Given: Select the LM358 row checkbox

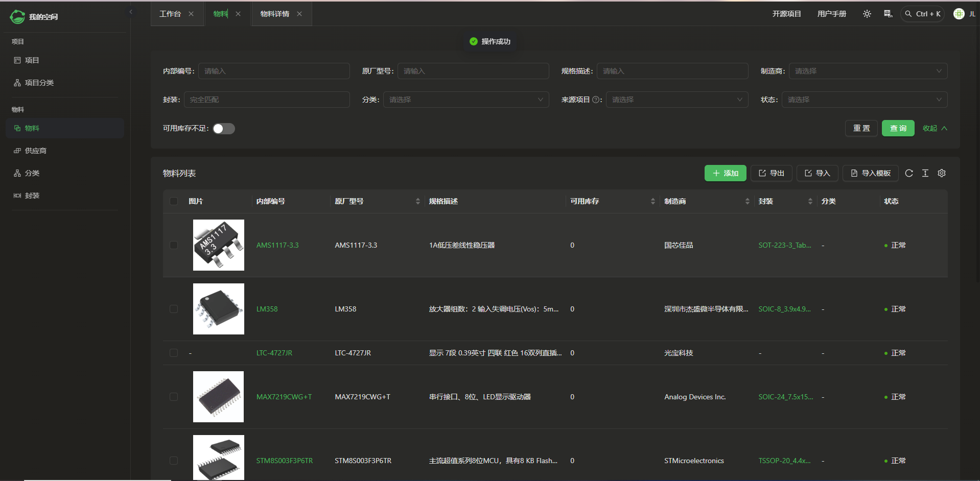Looking at the screenshot, I should [x=174, y=309].
